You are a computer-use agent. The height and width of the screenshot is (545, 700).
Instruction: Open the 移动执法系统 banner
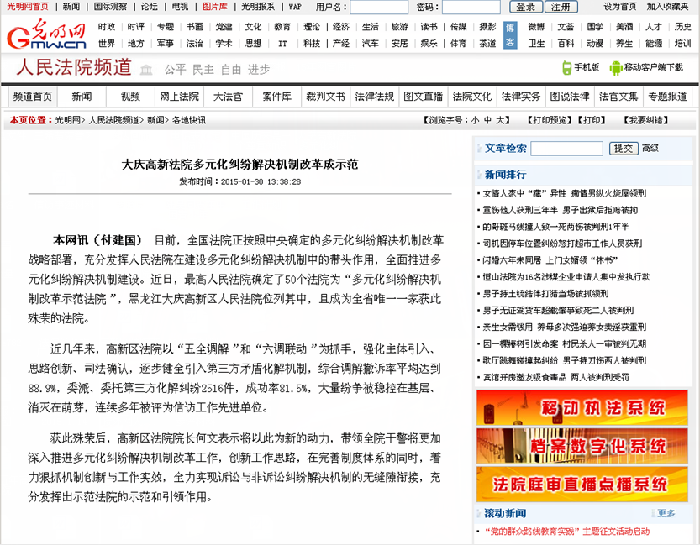[x=582, y=408]
